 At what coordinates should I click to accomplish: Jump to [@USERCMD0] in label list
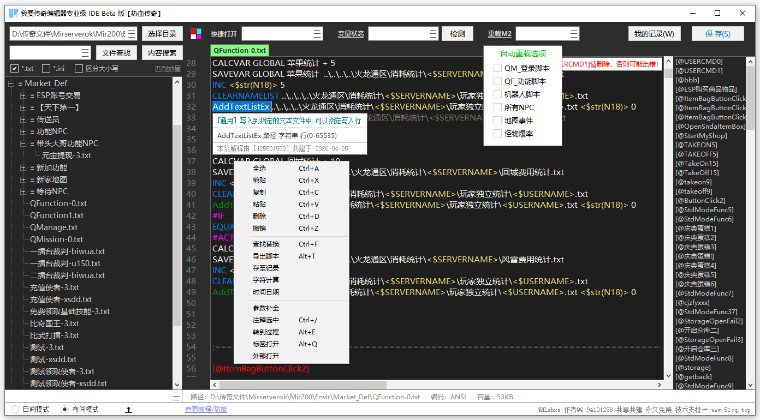coord(699,62)
